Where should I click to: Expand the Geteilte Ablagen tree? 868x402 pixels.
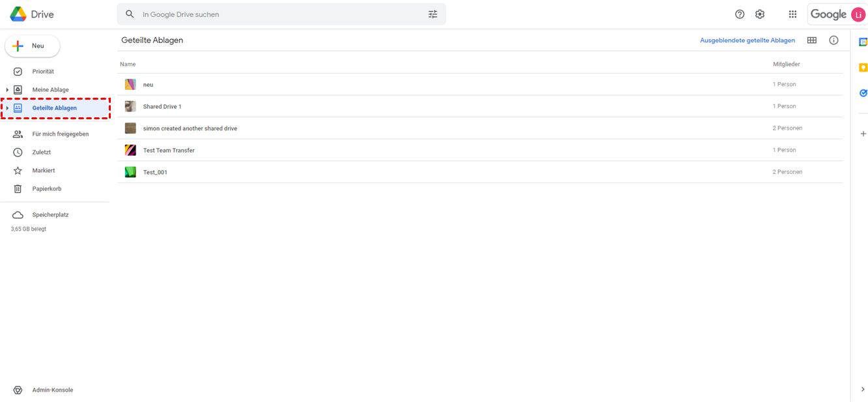click(7, 108)
